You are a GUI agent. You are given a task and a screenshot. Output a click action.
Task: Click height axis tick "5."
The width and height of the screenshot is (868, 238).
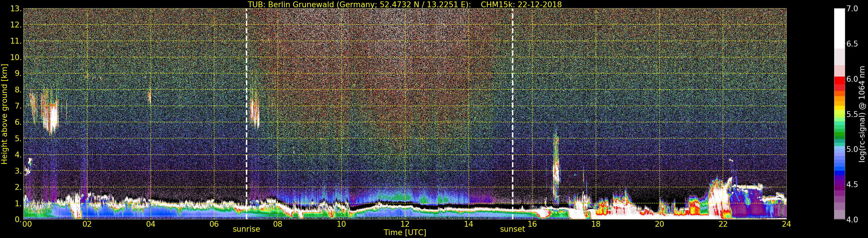point(18,138)
